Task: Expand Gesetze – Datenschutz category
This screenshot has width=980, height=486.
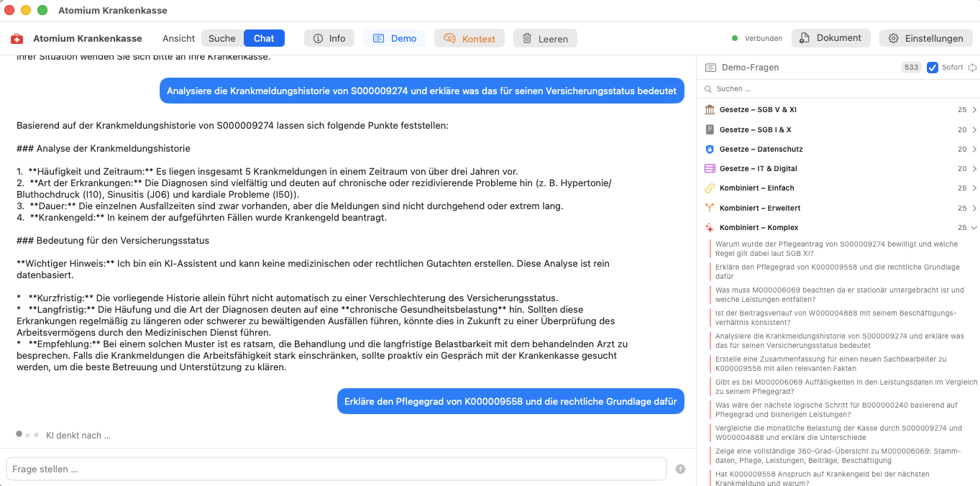Action: point(838,150)
